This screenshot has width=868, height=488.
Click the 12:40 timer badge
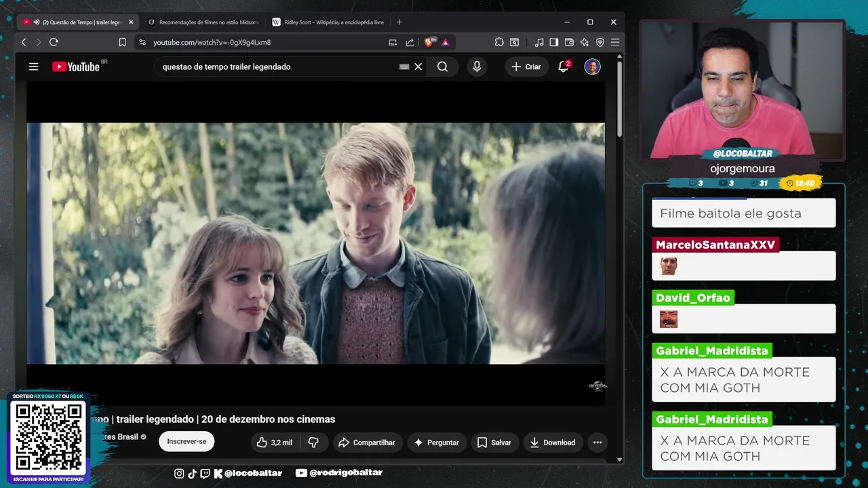point(800,183)
